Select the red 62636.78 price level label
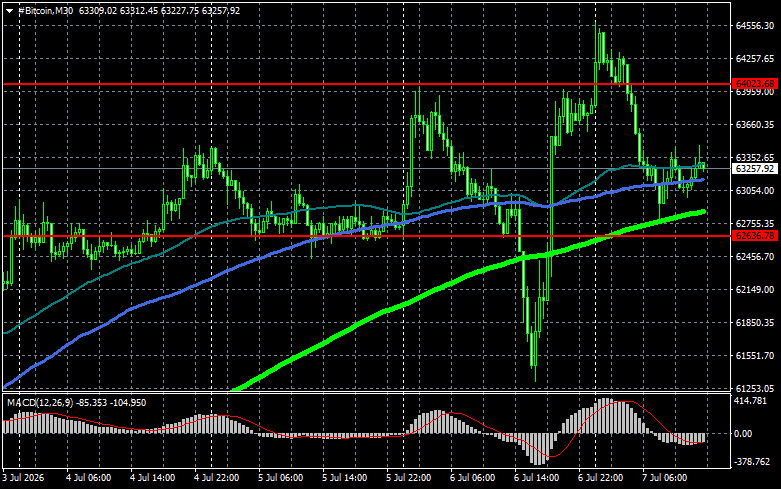 click(x=756, y=236)
